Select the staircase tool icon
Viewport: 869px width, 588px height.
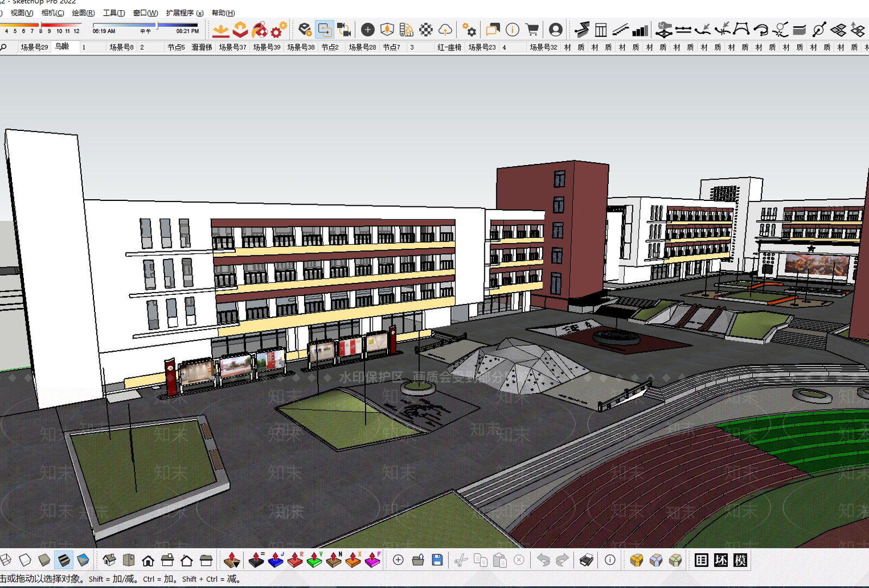620,29
